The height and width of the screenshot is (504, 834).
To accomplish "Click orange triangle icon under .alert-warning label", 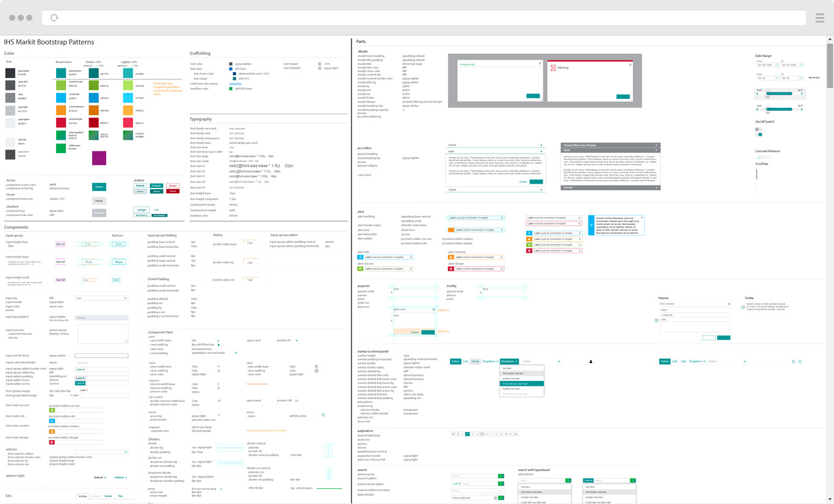I will tap(451, 257).
